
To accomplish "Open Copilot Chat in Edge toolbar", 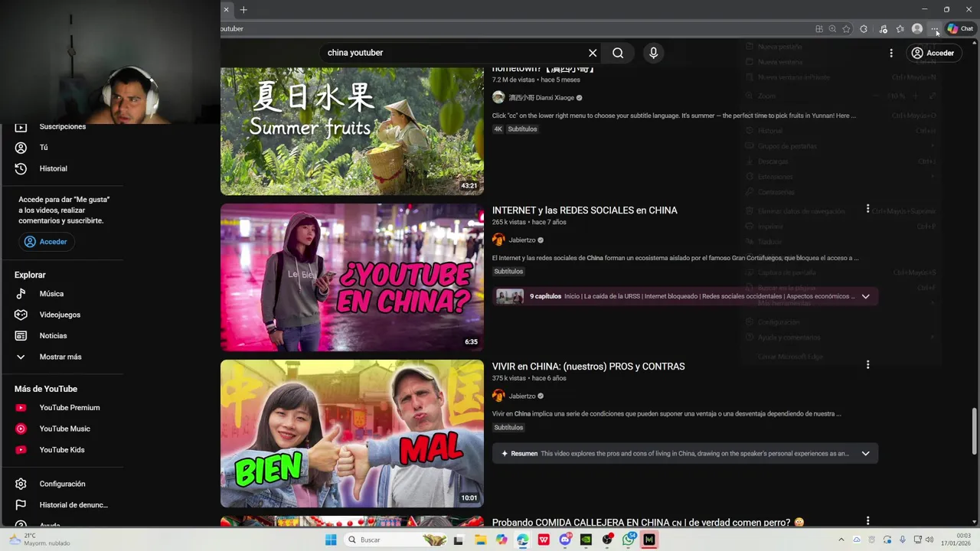I will coord(960,29).
